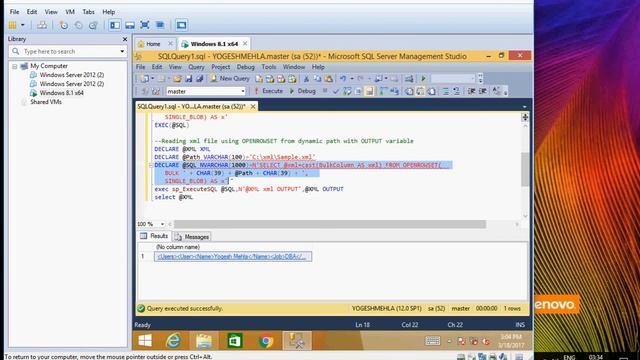Click the editor vertical scrollbar thumb
Image resolution: width=640 pixels, height=360 pixels.
pos(525,169)
